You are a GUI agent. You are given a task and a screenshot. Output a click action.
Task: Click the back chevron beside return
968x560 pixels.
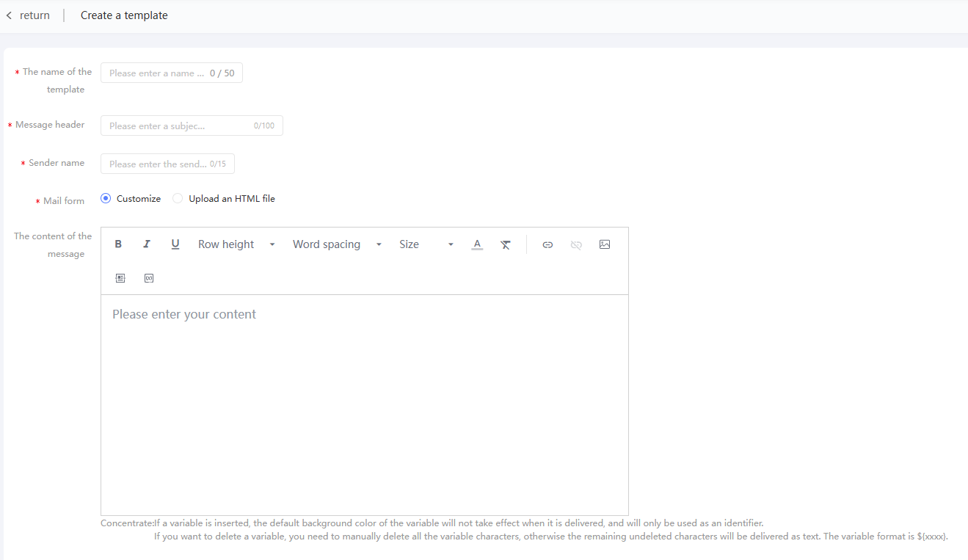coord(9,15)
